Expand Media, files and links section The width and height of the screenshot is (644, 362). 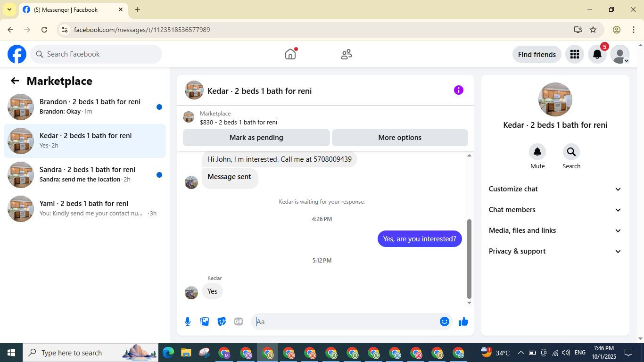[555, 230]
